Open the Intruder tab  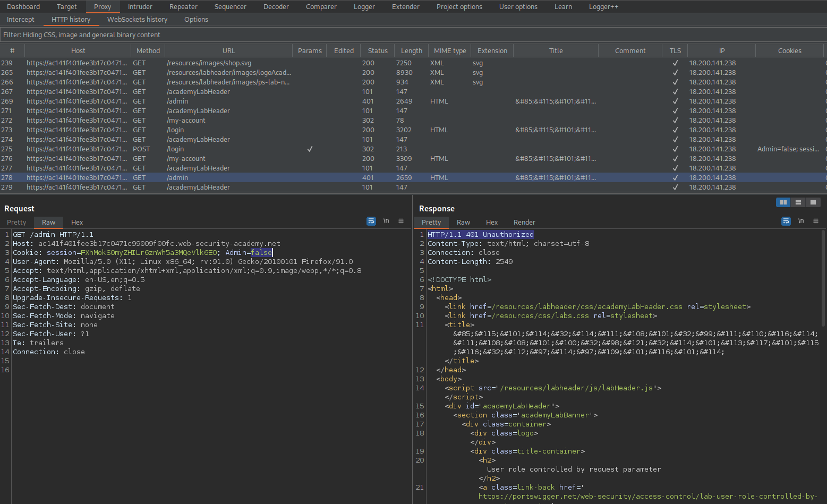[140, 6]
